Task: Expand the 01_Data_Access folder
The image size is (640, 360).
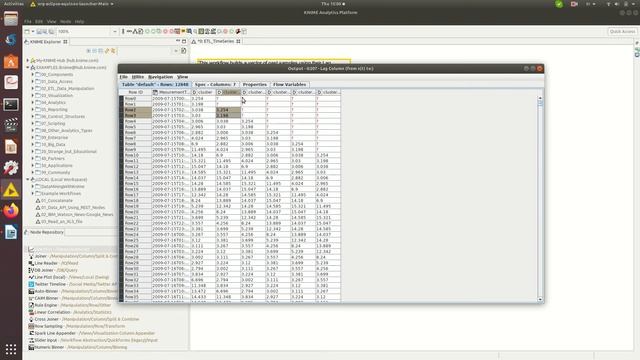Action: point(33,81)
